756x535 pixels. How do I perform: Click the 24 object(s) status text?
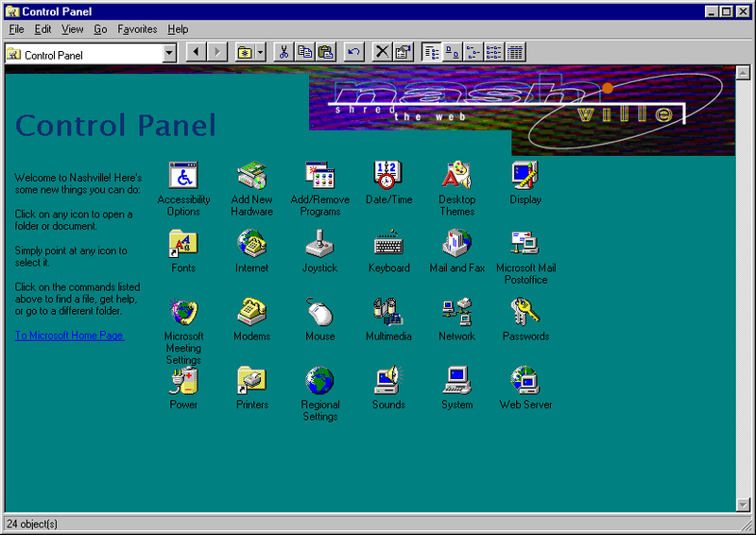point(32,524)
